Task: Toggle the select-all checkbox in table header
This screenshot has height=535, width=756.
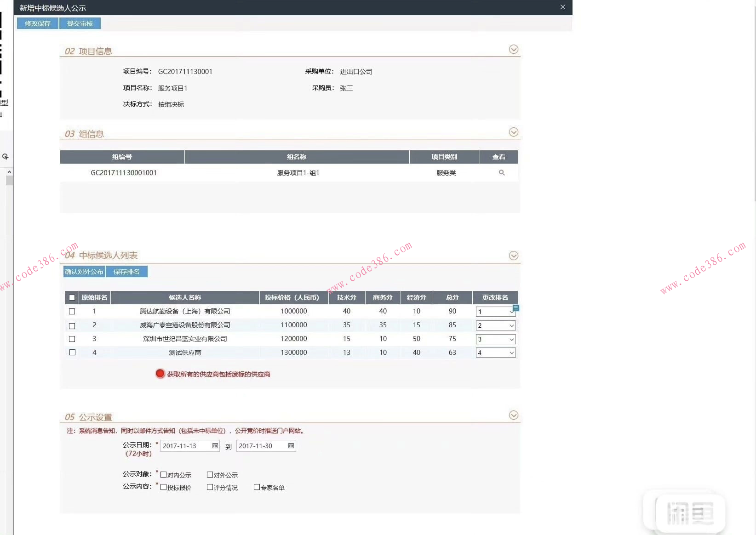Action: point(72,297)
